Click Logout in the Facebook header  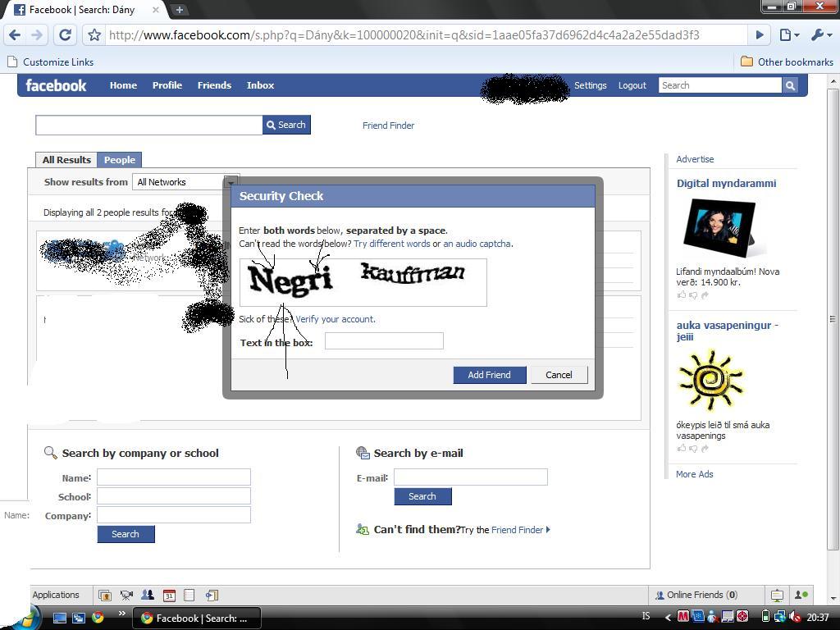[632, 85]
